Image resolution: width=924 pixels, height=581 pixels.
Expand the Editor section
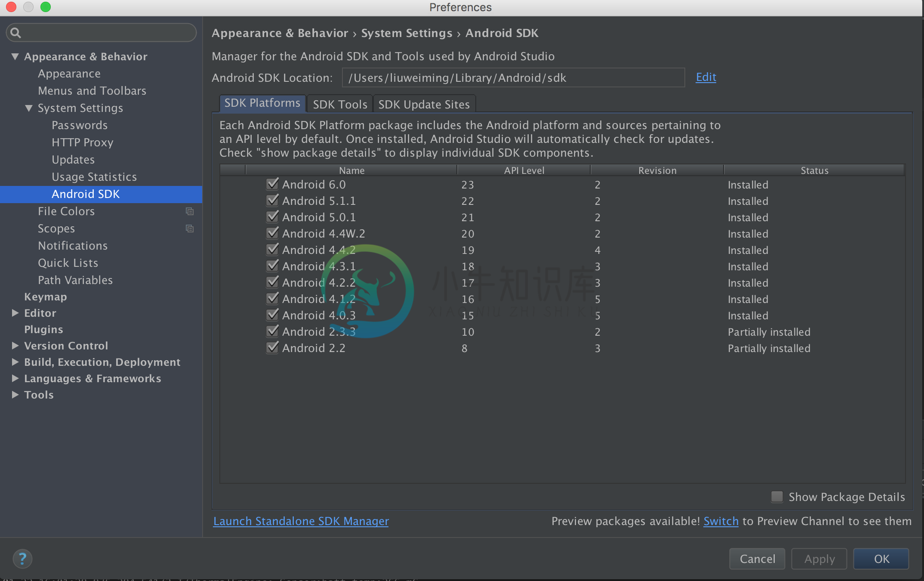tap(15, 313)
